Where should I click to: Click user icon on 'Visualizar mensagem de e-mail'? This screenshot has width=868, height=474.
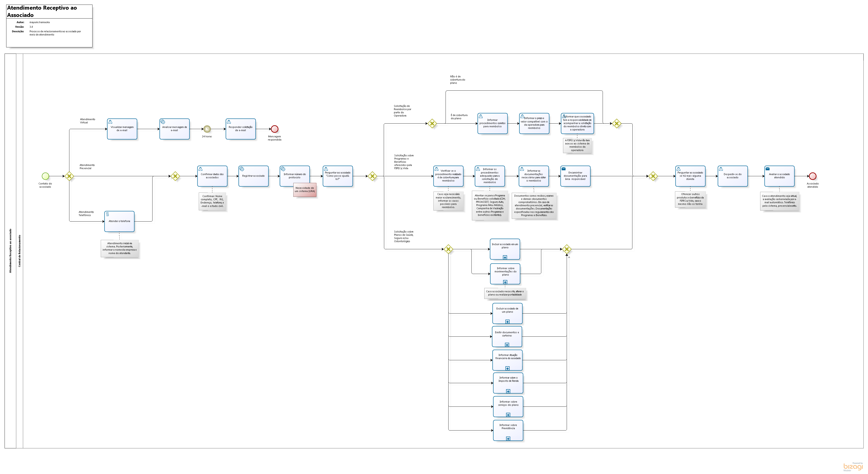pos(110,122)
